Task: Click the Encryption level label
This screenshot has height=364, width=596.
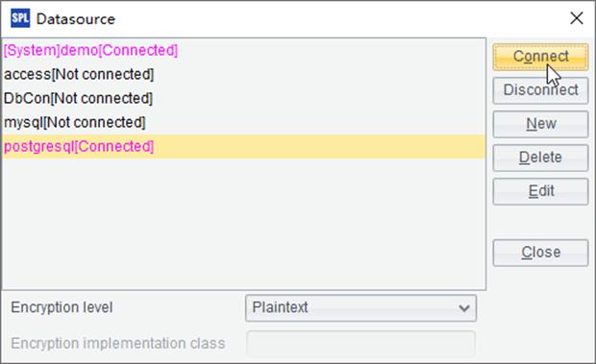Action: 62,307
